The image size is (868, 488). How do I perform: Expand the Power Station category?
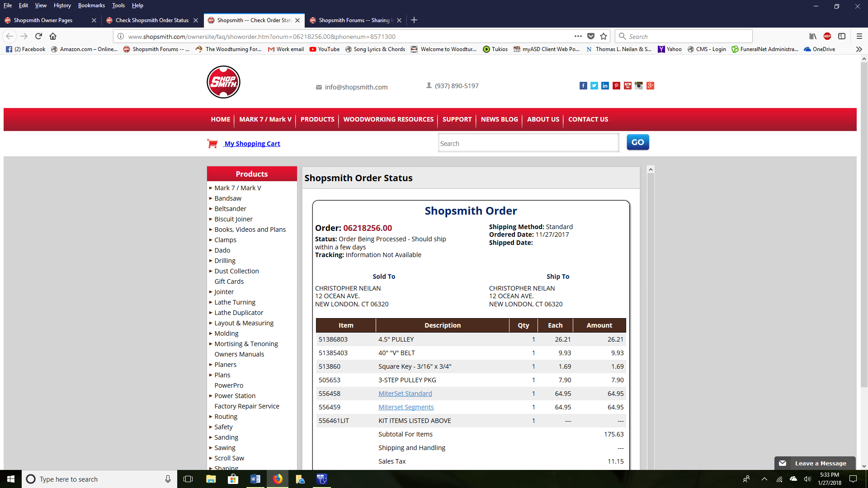coord(211,396)
